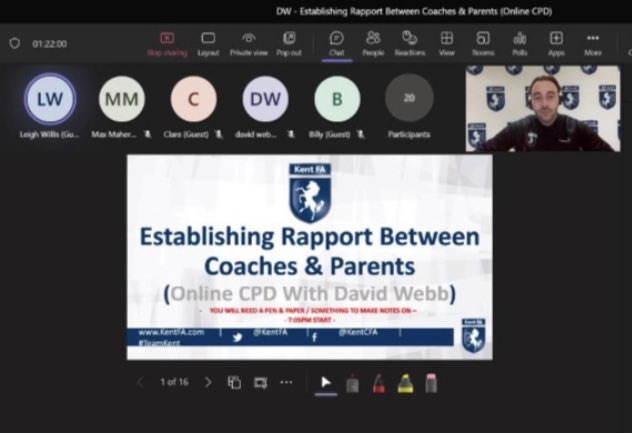Click the Facebook icon on slide
Screen dimensions: 632x434
tap(314, 337)
